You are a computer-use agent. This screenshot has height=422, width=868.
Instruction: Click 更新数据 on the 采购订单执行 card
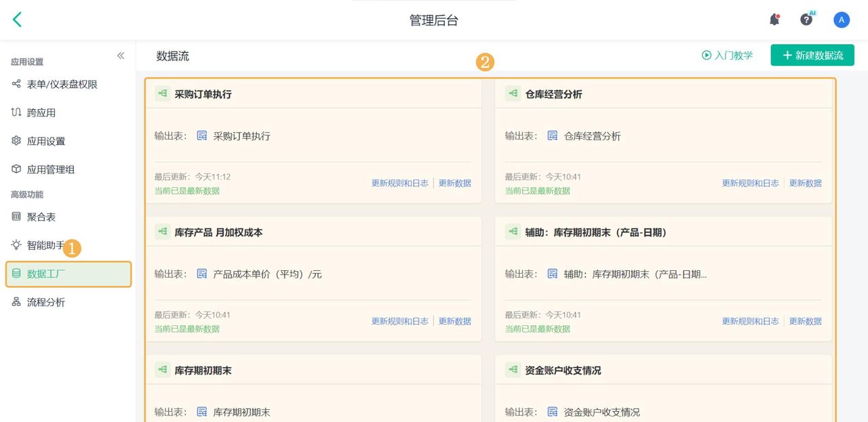(x=454, y=182)
